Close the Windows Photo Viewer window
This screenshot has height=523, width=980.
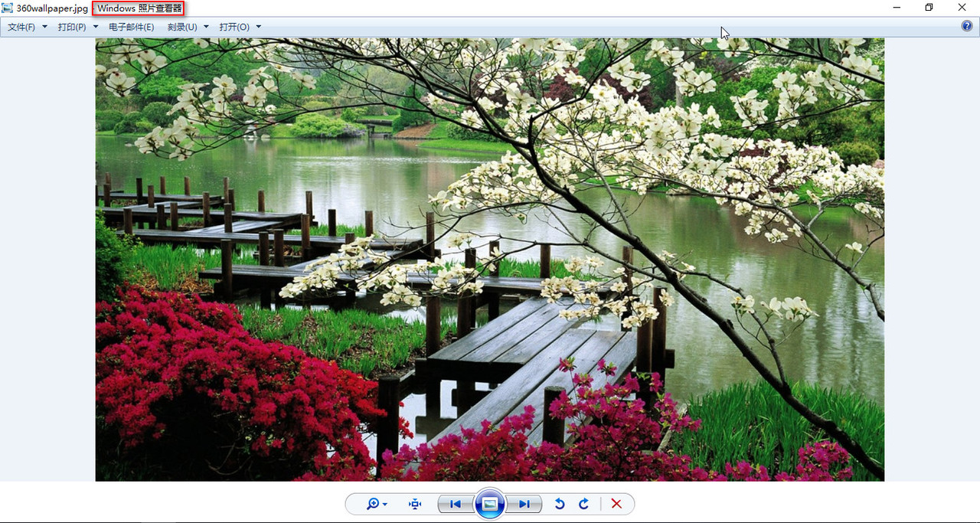(x=962, y=8)
